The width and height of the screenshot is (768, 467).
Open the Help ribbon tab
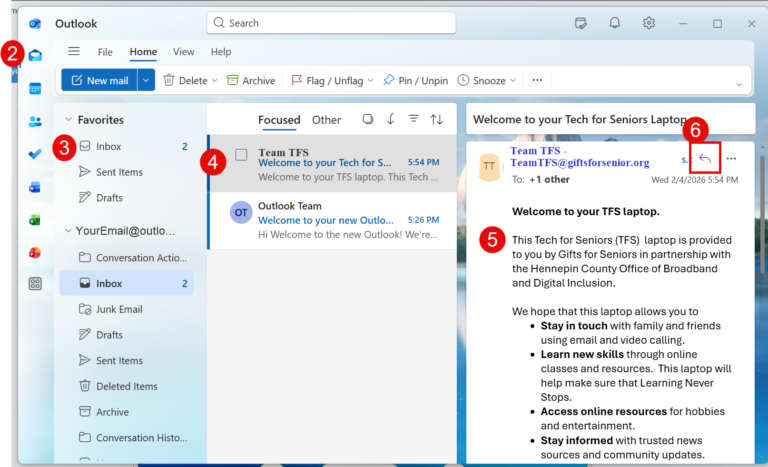(221, 51)
